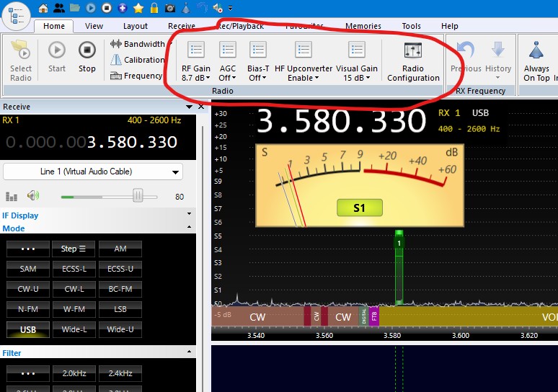Viewport: 558px width, 392px height.
Task: Click the highlighted USB mode button
Action: point(28,330)
